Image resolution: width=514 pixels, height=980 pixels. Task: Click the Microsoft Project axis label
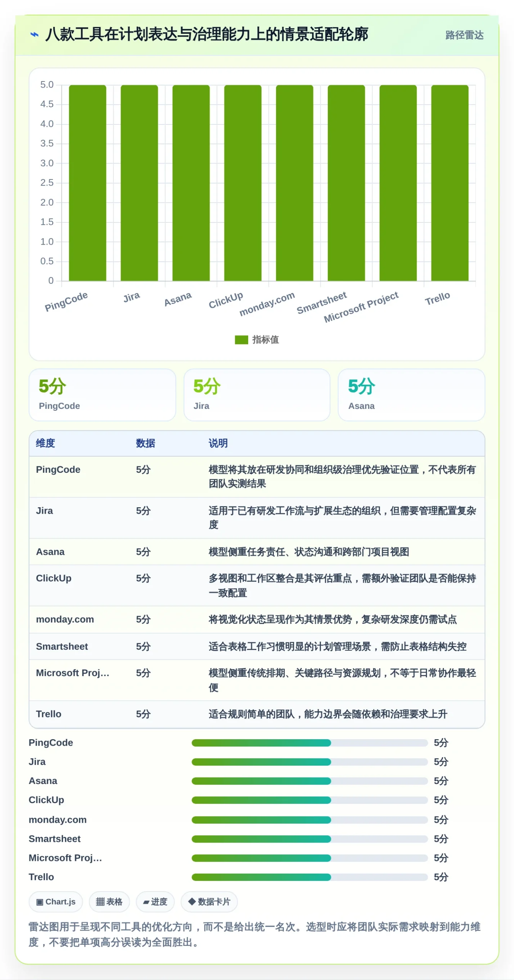[x=361, y=307]
